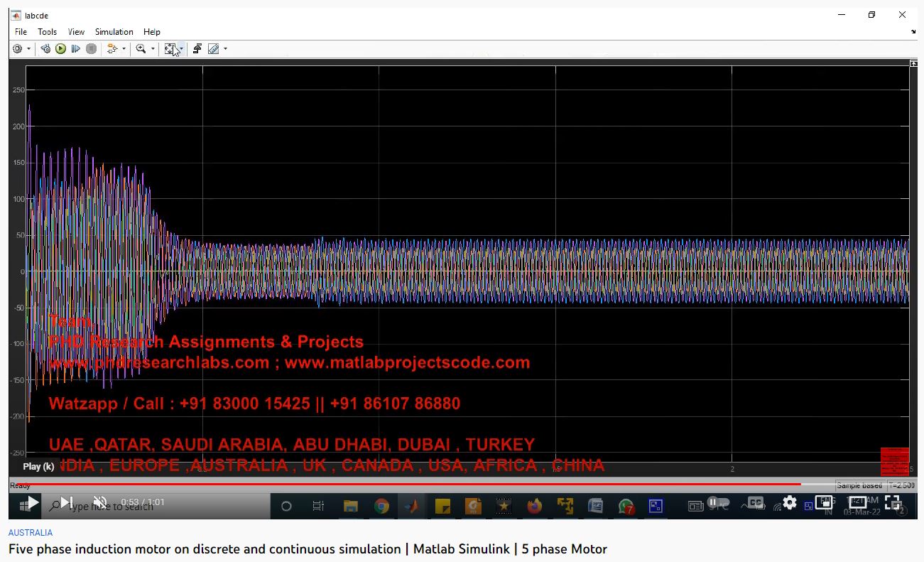Expand the zoom tool dropdown arrow
The height and width of the screenshot is (562, 924).
click(x=153, y=49)
